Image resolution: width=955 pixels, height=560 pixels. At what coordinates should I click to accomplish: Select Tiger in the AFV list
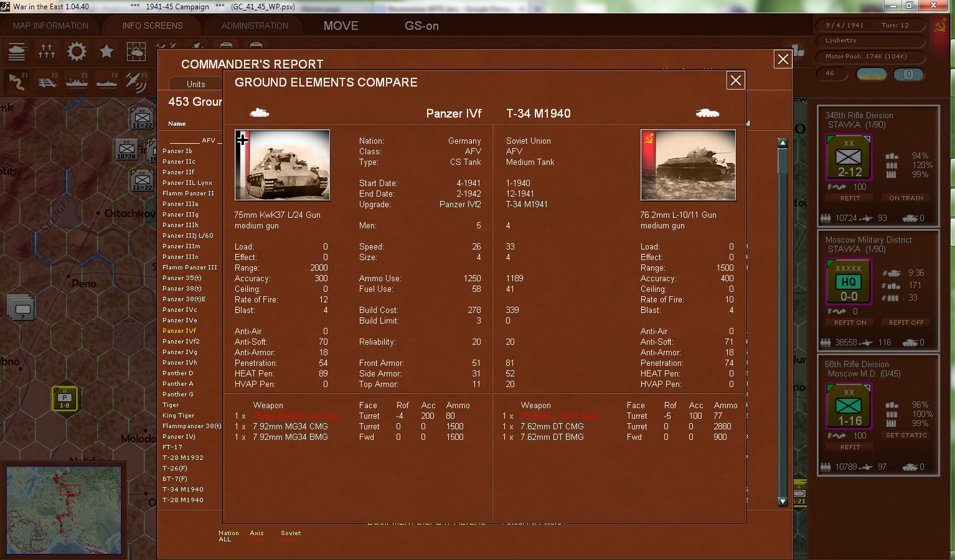(171, 405)
